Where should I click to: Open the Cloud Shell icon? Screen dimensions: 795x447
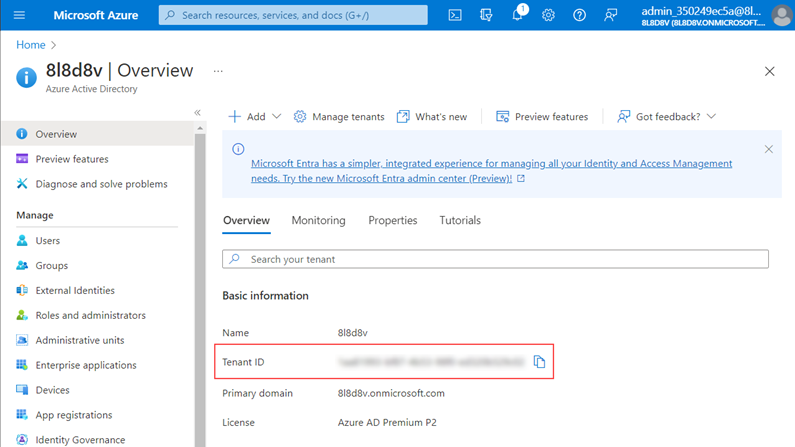(x=455, y=15)
